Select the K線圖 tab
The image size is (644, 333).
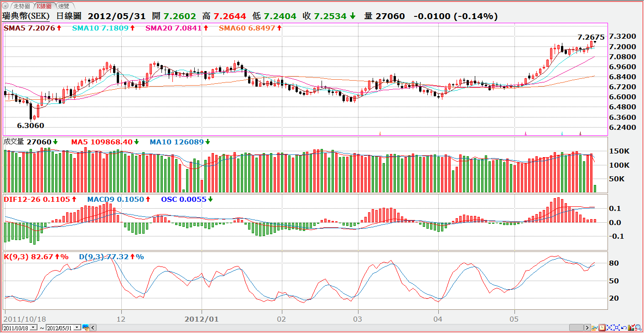(x=45, y=6)
